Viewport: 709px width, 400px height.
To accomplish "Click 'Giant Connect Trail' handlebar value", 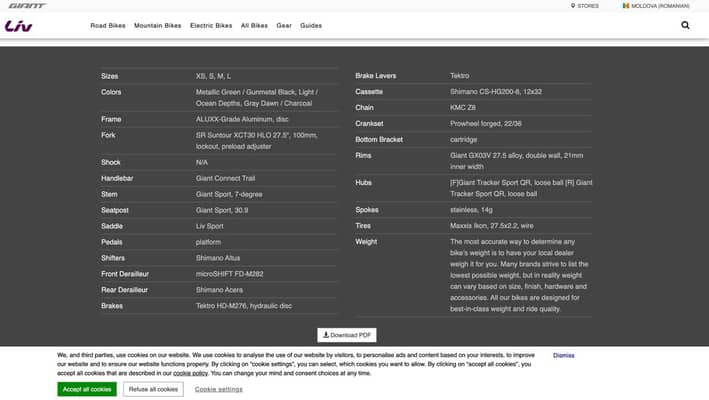I will tap(225, 178).
